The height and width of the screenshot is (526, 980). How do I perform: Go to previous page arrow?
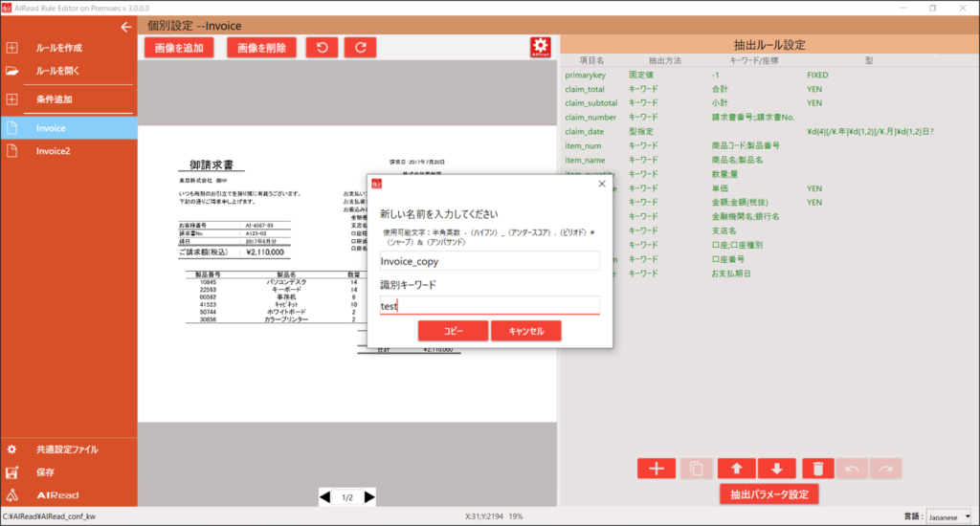pos(325,497)
